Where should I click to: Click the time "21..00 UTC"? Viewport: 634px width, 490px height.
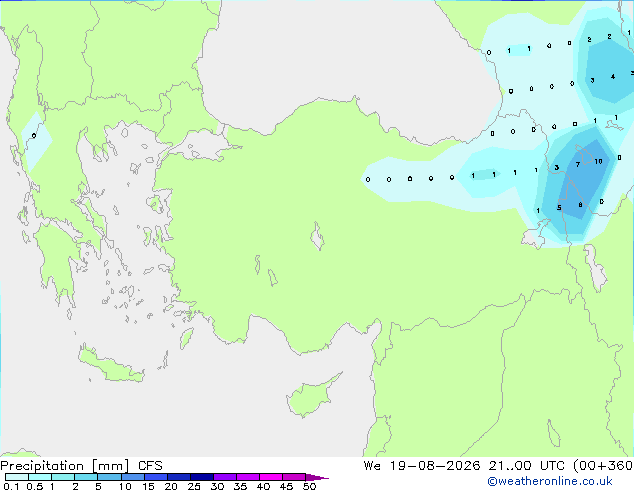(526, 466)
